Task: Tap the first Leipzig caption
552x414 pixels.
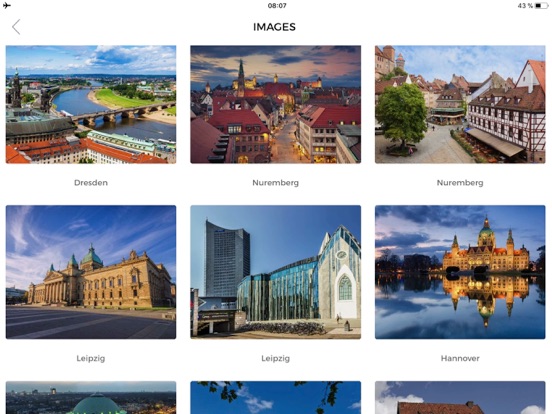Action: [91, 358]
